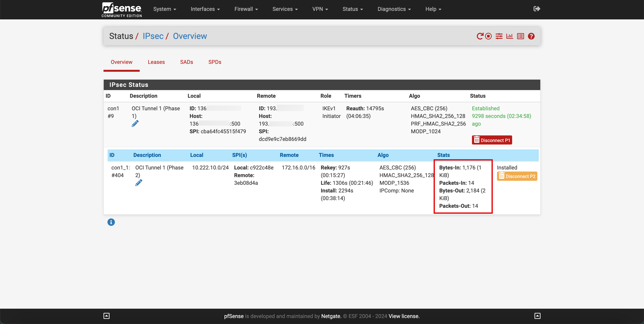Open the VPN menu
644x324 pixels.
coord(320,9)
